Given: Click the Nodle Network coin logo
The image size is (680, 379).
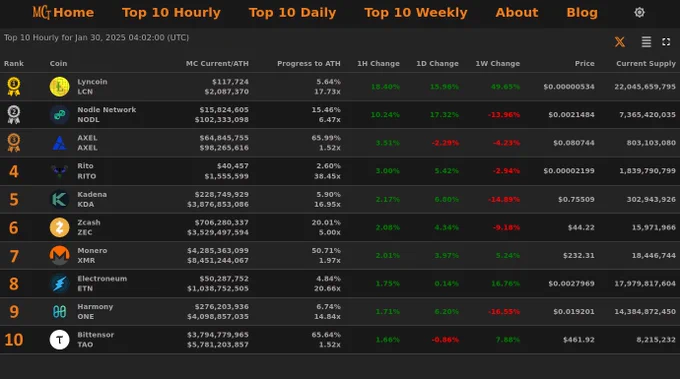Looking at the screenshot, I should pyautogui.click(x=59, y=115).
